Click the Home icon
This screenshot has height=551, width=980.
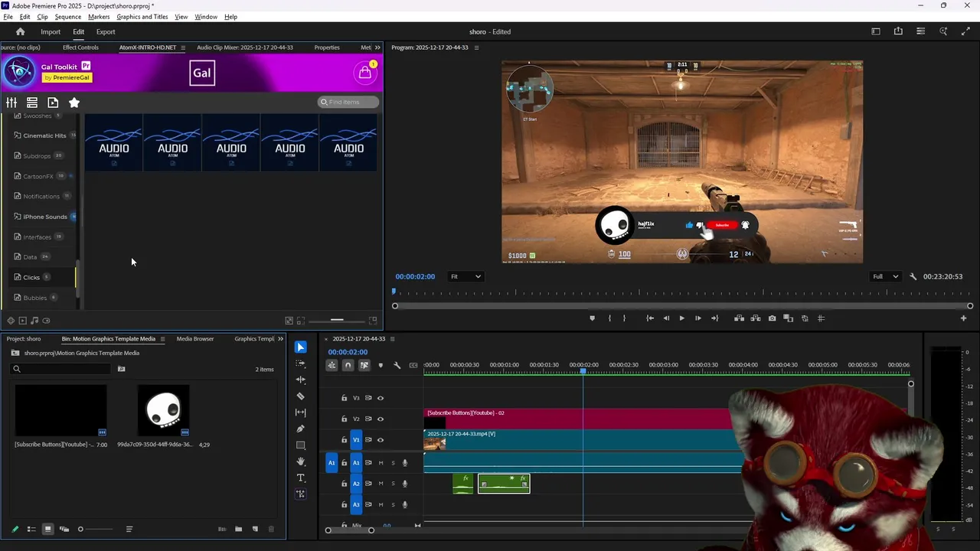click(x=21, y=32)
